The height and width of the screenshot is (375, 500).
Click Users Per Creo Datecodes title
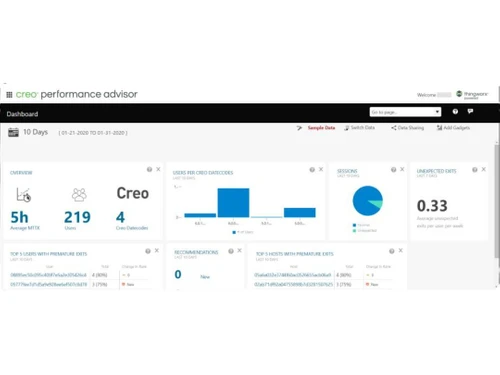click(203, 173)
